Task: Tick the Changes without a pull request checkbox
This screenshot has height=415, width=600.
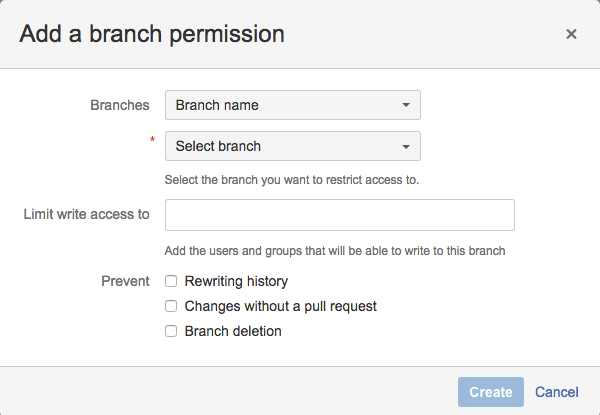Action: pos(172,306)
